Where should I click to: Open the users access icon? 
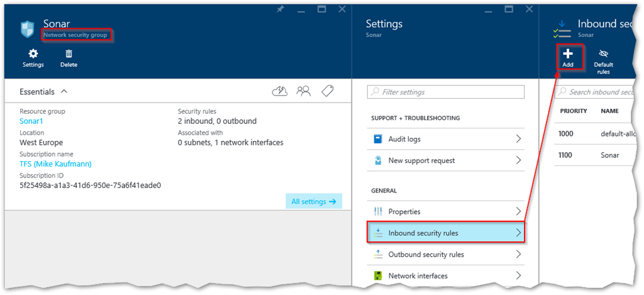coord(304,92)
